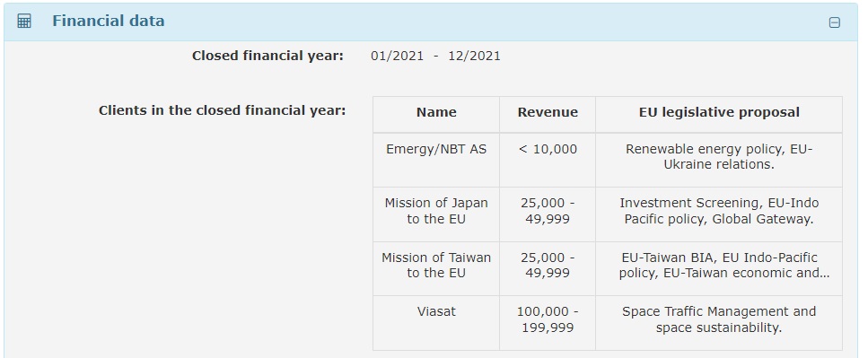Click the Closed financial year label

click(267, 56)
